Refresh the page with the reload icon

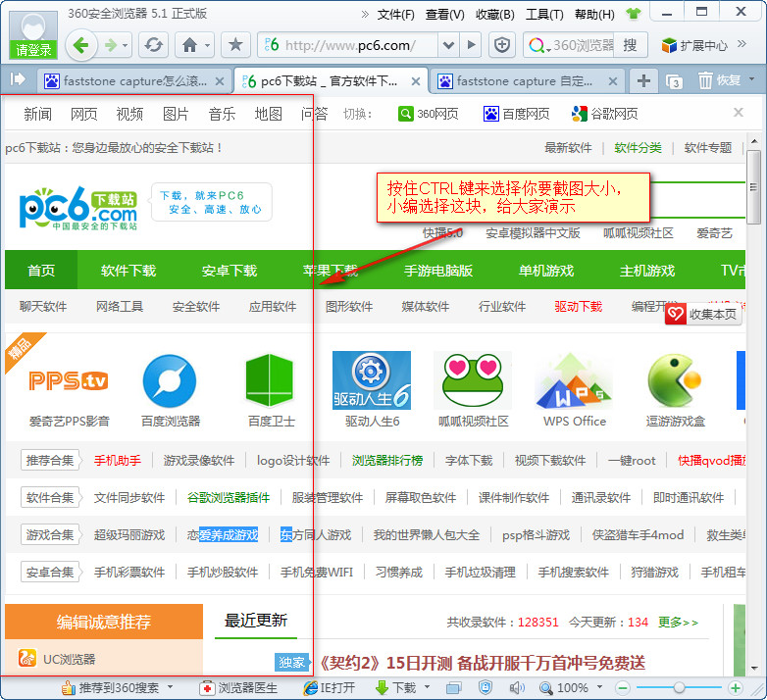[x=152, y=45]
